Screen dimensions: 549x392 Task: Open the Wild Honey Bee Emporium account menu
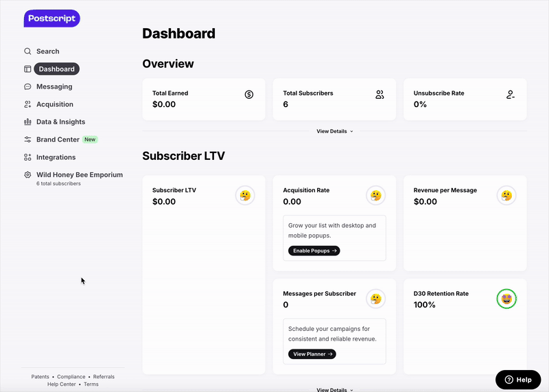coord(79,175)
